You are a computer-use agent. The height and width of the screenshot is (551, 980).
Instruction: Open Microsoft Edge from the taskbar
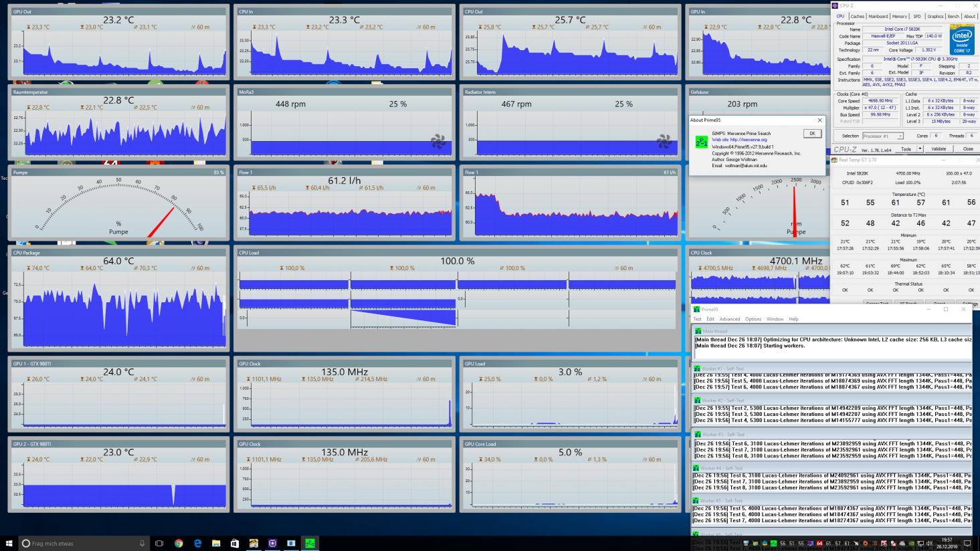197,543
